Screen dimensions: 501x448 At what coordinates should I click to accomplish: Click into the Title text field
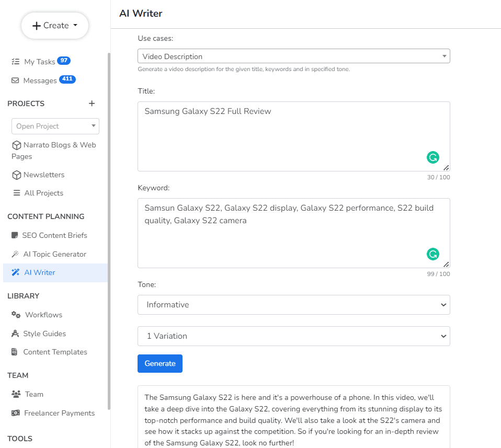point(293,136)
